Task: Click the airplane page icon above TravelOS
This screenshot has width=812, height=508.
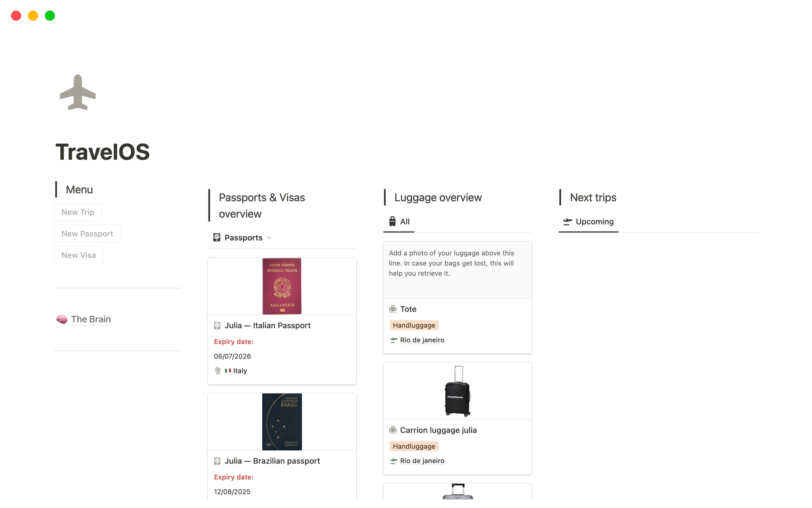Action: coord(78,92)
